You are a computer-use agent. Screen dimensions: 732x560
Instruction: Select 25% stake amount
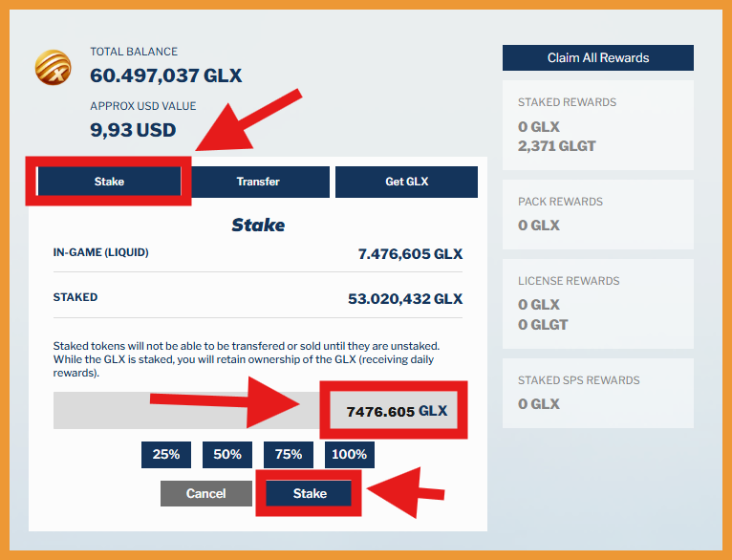click(166, 455)
